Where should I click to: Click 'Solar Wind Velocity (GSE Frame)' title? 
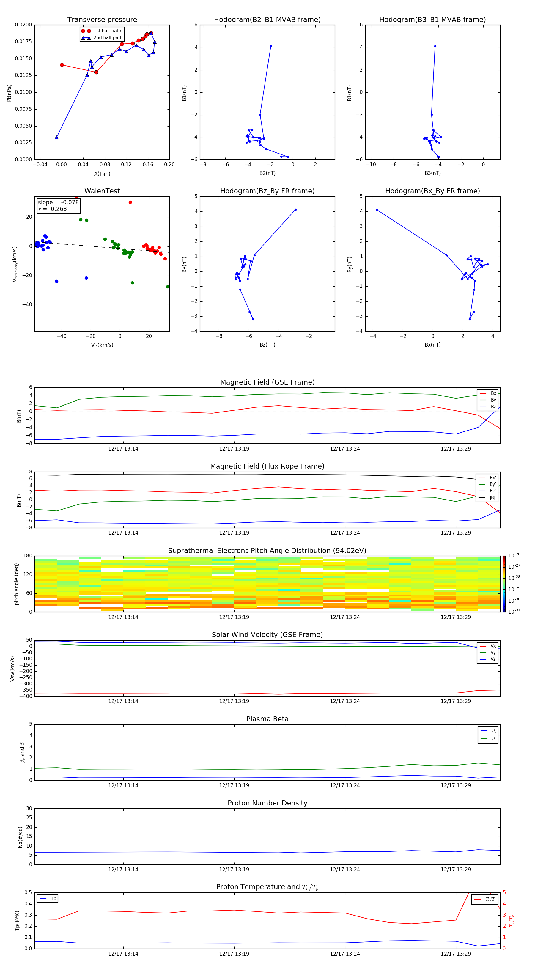point(267,635)
